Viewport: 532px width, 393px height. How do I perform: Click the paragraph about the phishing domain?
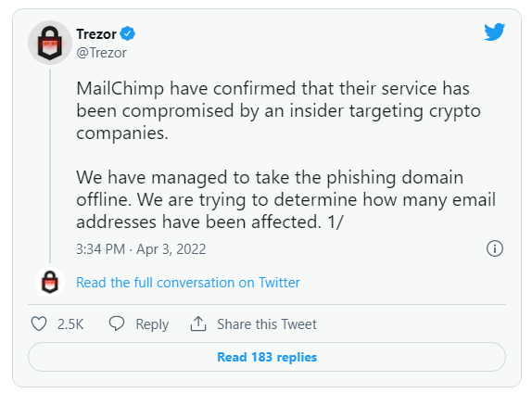coord(285,199)
